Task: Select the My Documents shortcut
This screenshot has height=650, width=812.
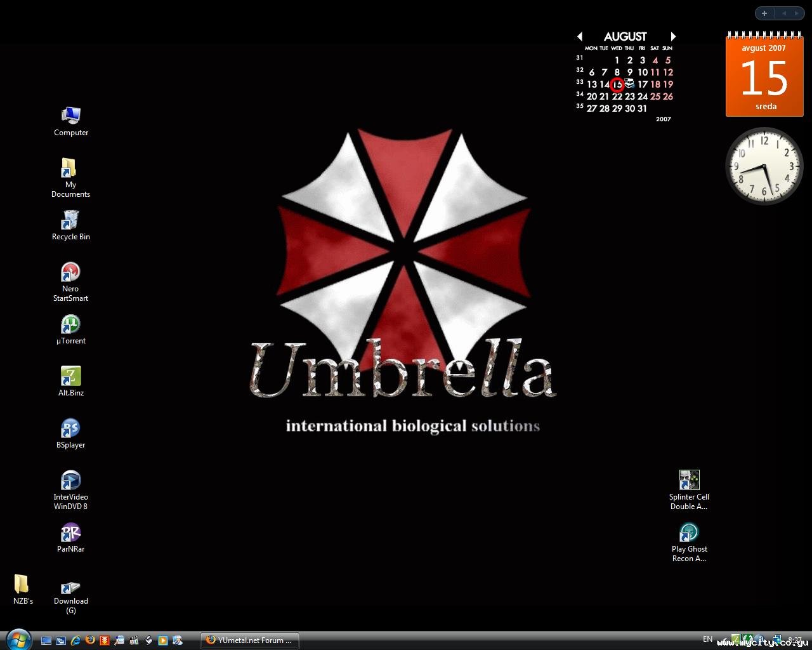Action: [x=70, y=178]
